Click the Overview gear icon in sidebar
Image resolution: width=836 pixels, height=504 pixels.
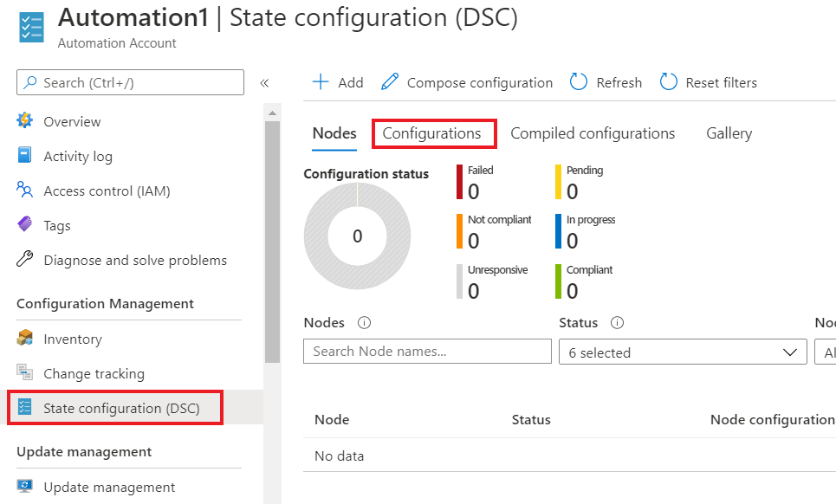point(25,121)
